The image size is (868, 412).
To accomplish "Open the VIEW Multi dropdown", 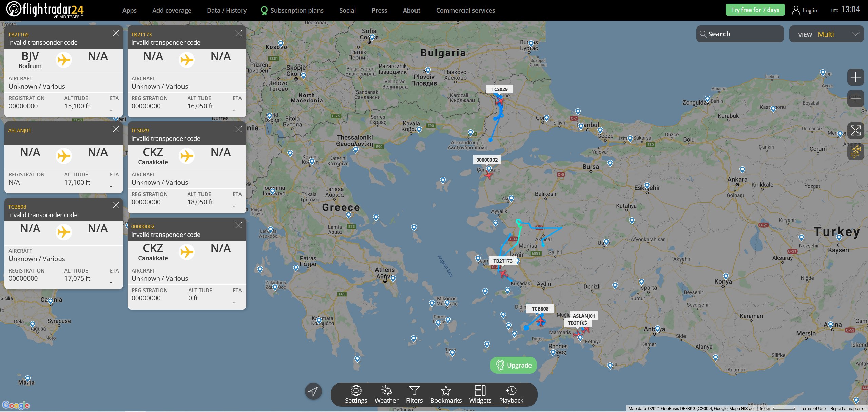I will point(827,34).
